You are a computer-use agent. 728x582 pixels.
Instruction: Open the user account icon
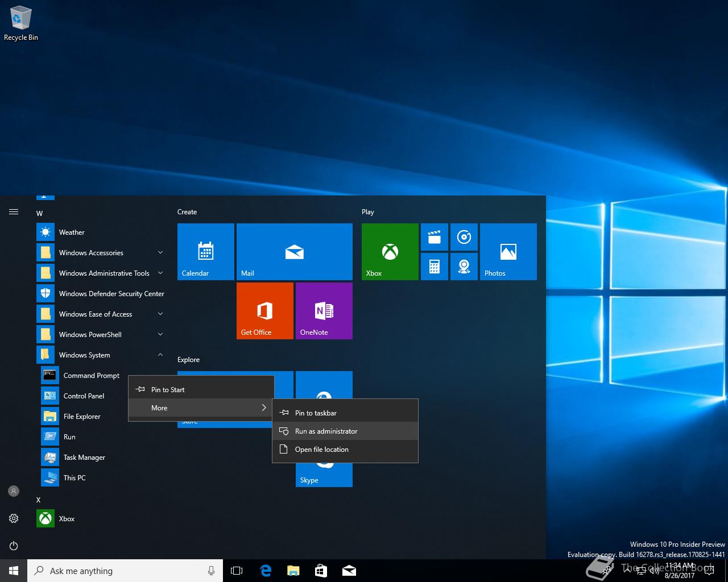pyautogui.click(x=14, y=491)
